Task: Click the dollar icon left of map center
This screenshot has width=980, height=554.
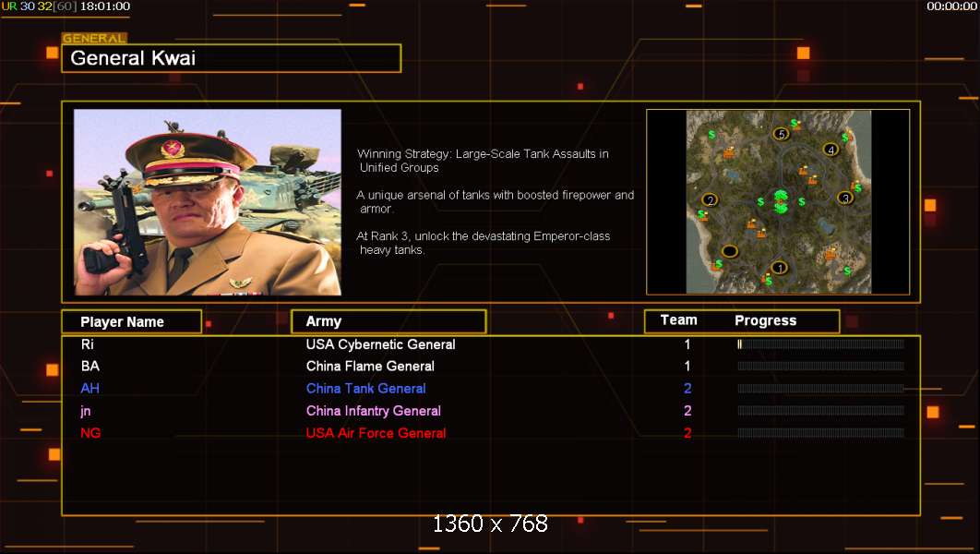Action: (760, 201)
